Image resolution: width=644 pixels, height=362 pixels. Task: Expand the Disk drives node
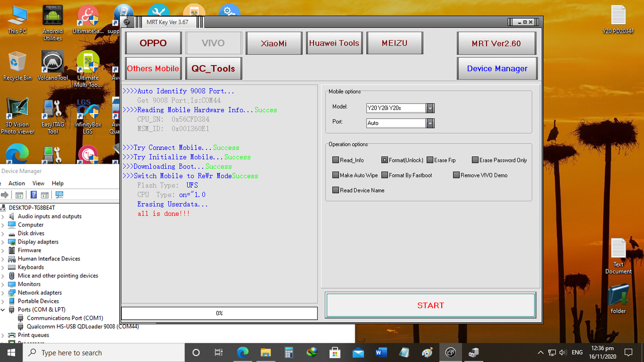(x=3, y=233)
